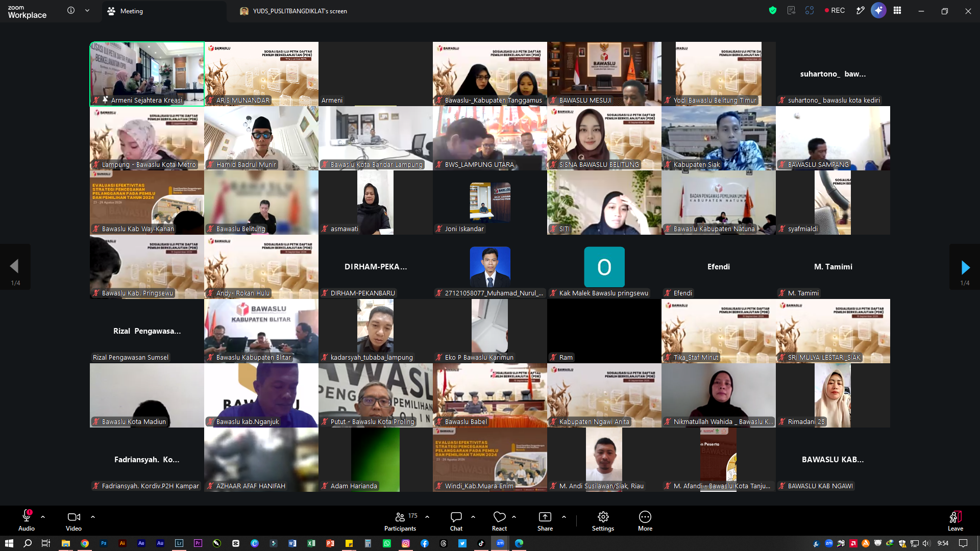Expand the Share options caret
This screenshot has width=980, height=551.
(x=564, y=517)
